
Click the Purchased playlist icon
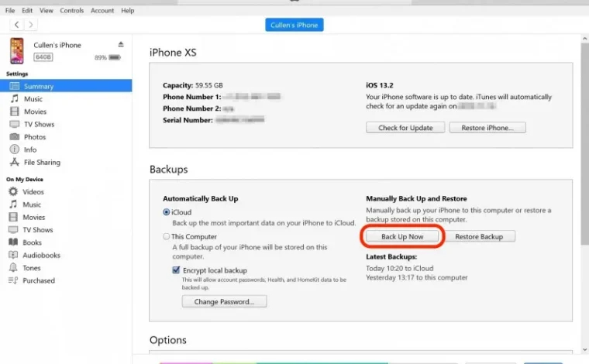tap(13, 280)
